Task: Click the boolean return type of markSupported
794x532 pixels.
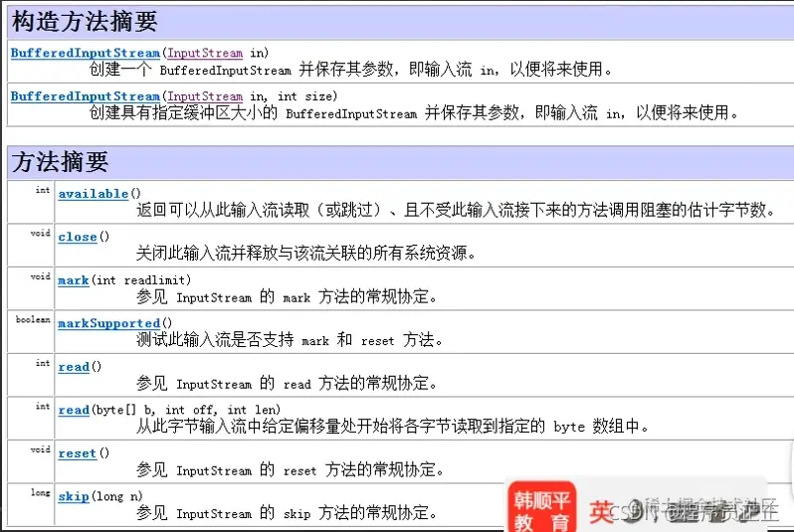Action: pos(33,319)
